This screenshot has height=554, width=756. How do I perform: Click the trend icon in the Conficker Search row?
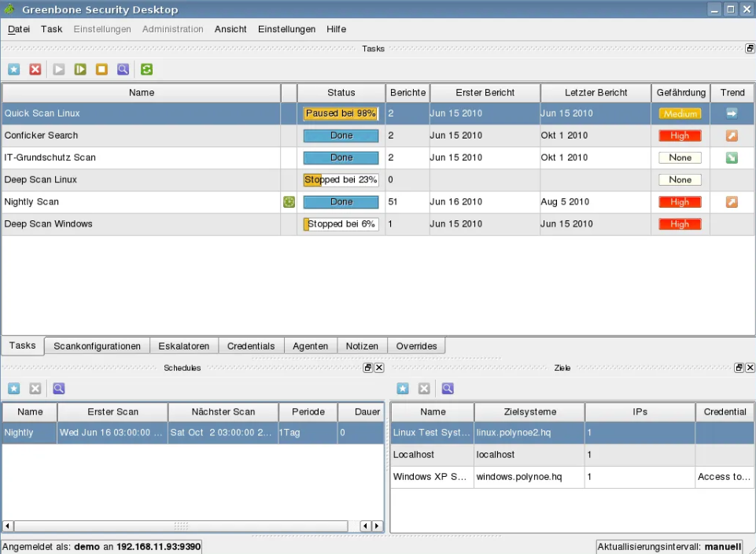coord(732,135)
